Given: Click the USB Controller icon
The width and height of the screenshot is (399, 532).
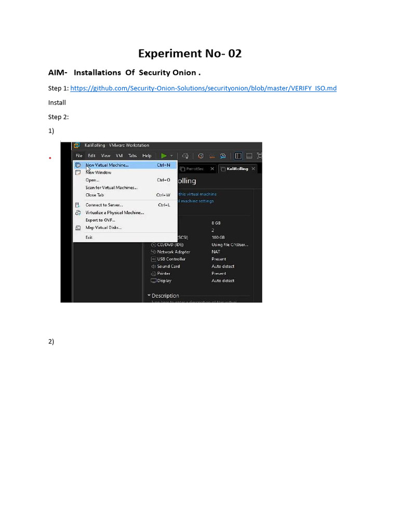Looking at the screenshot, I should coord(153,259).
